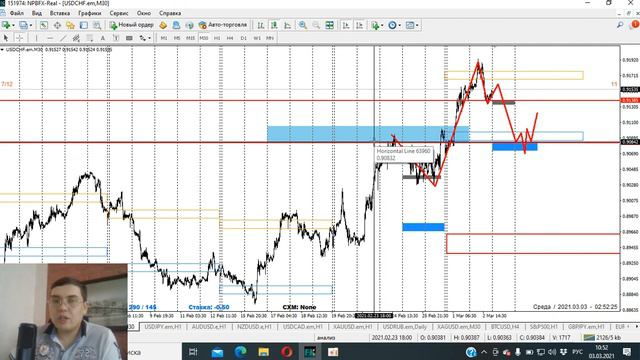Select the horizontal line tool

(x=50, y=38)
